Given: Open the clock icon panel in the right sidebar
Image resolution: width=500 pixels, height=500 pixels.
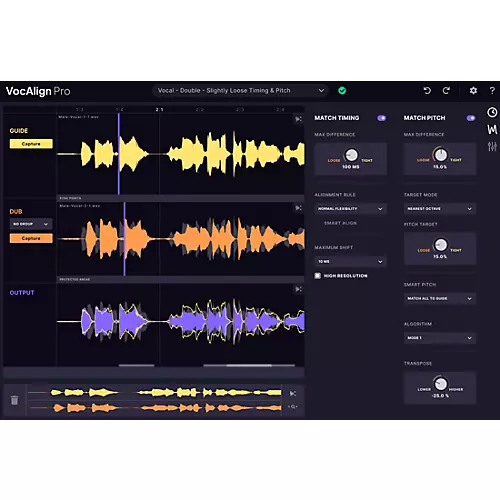Looking at the screenshot, I should [x=492, y=113].
